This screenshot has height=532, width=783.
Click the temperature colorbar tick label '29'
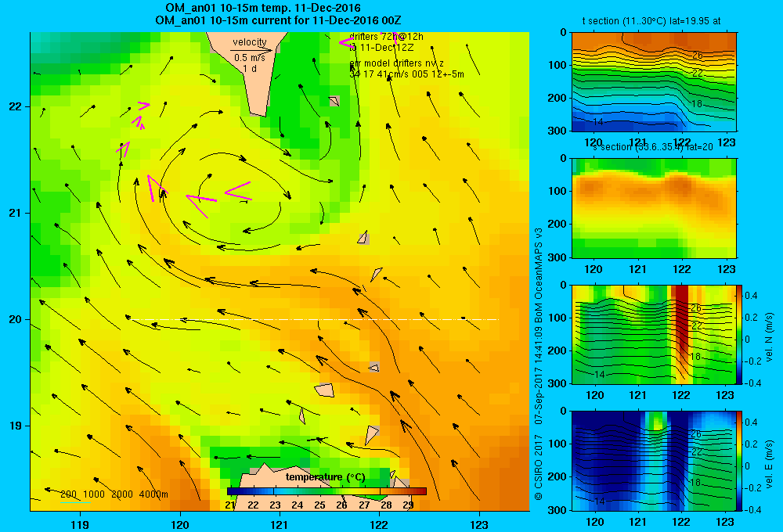[408, 505]
